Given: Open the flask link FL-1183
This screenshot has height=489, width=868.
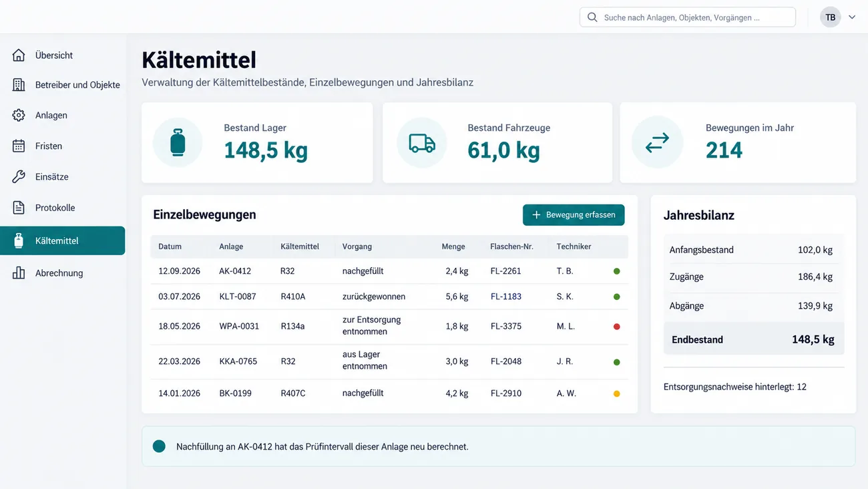Looking at the screenshot, I should 506,297.
